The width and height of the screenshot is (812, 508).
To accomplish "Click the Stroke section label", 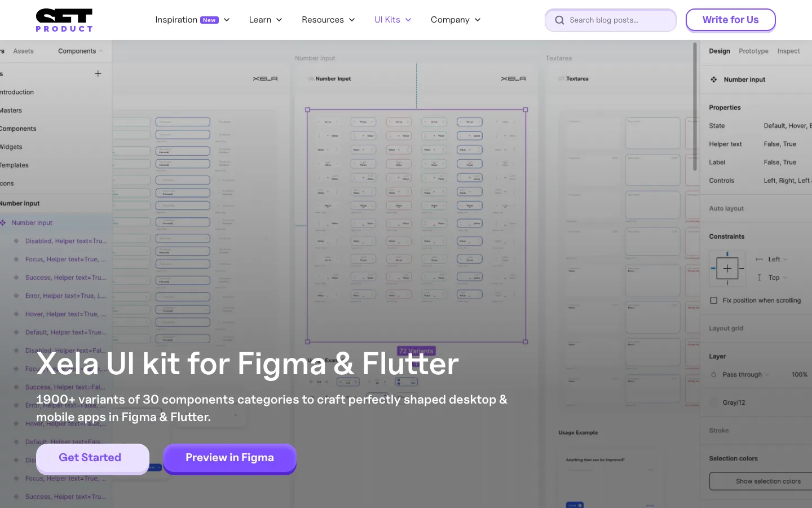I will pyautogui.click(x=719, y=431).
